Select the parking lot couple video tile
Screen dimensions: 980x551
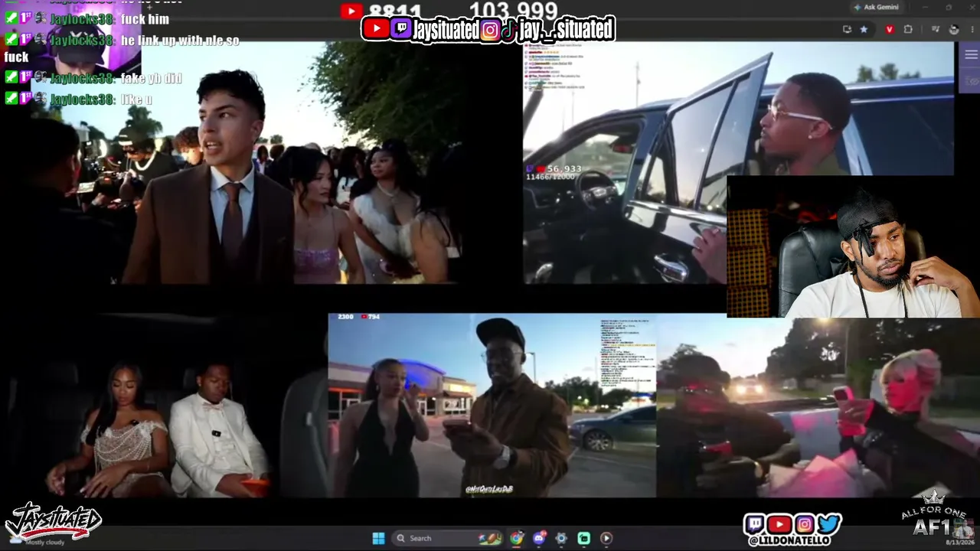[x=492, y=406]
